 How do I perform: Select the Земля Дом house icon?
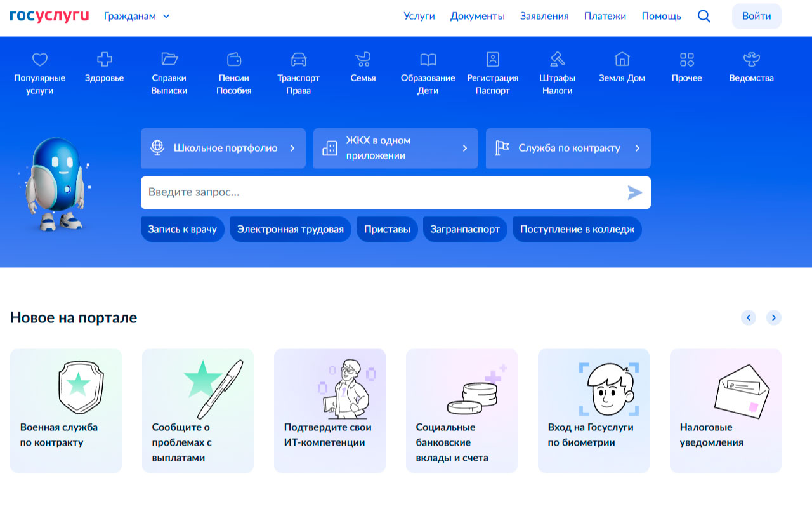[622, 59]
